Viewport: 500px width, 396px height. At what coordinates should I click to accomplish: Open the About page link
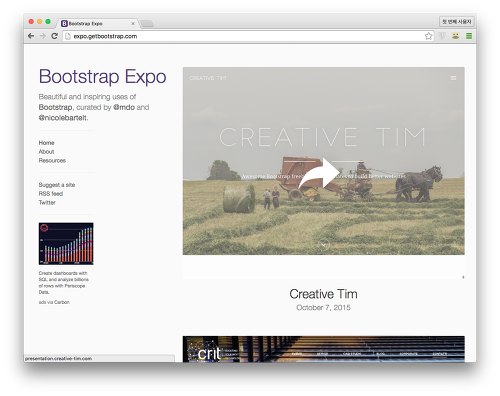click(46, 152)
